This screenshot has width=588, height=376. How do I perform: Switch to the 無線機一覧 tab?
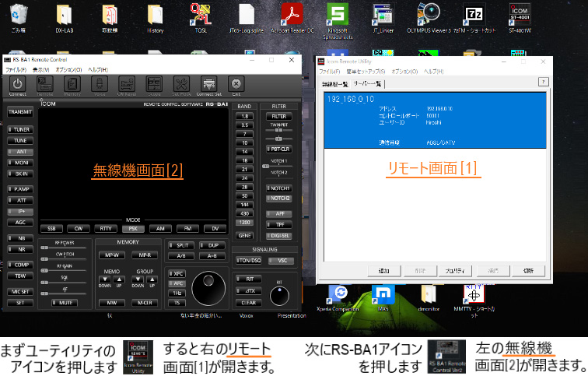pyautogui.click(x=335, y=84)
